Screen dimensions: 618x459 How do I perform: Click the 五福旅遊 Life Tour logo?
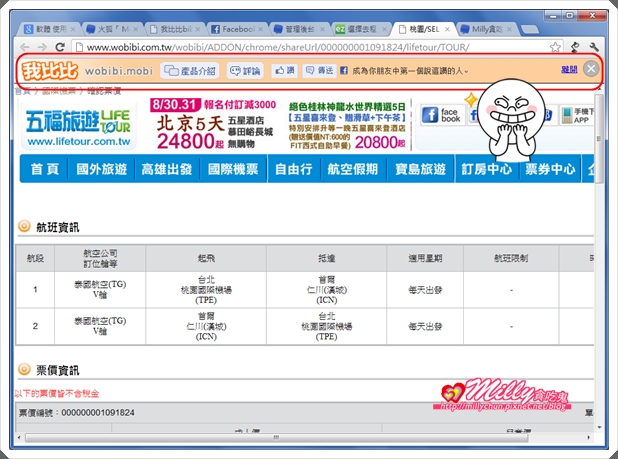[x=78, y=126]
